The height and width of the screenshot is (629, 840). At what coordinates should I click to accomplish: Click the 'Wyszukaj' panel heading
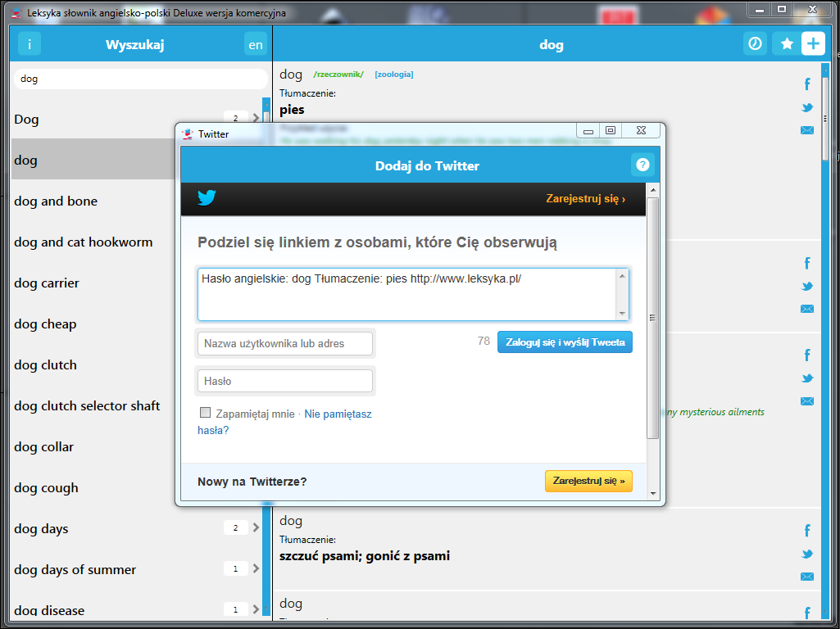tap(135, 44)
